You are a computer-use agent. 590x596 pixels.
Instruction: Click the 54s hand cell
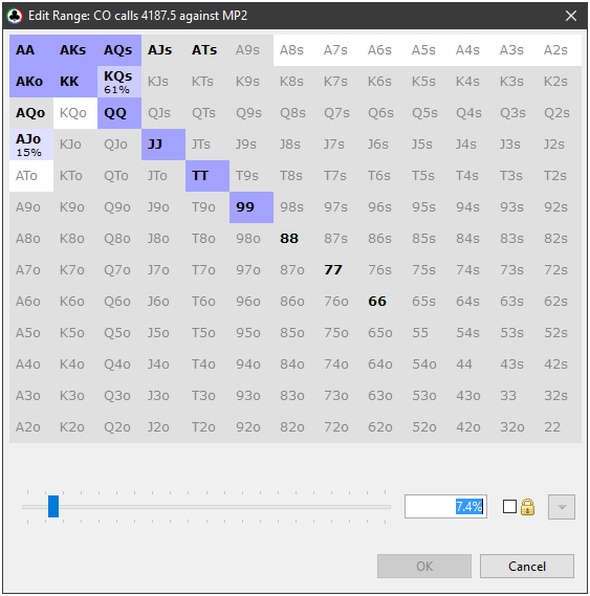pos(471,333)
